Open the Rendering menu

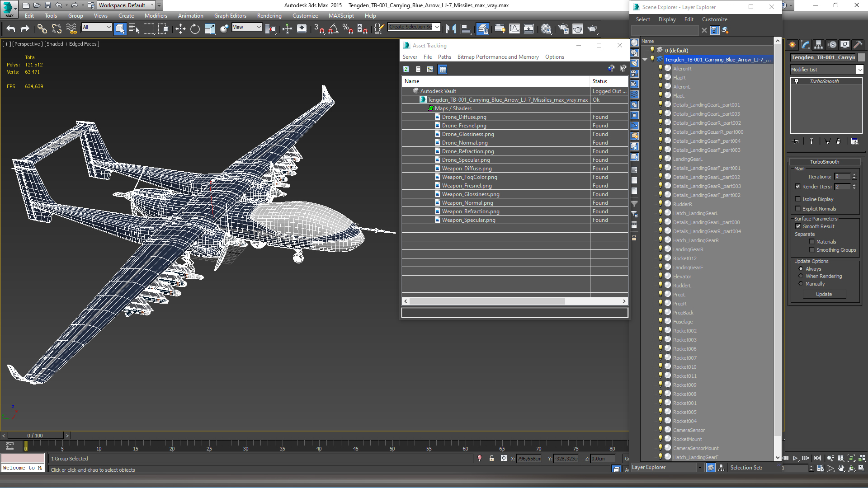pyautogui.click(x=269, y=16)
